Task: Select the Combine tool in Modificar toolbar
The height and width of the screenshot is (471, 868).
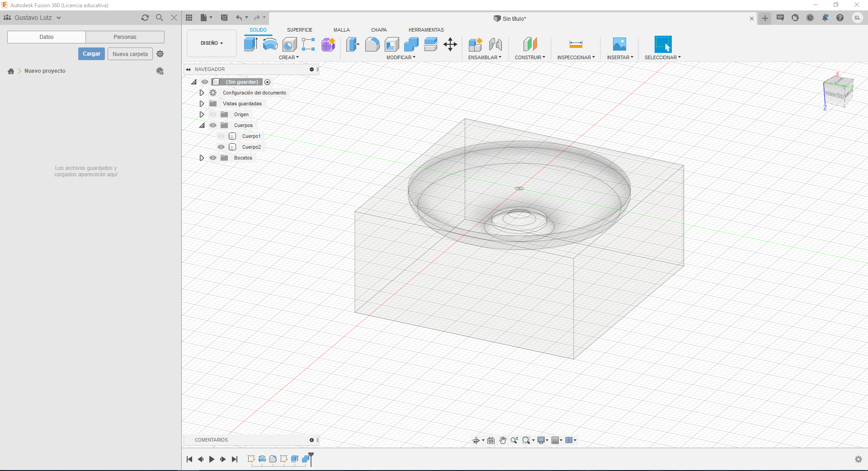Action: coord(411,44)
